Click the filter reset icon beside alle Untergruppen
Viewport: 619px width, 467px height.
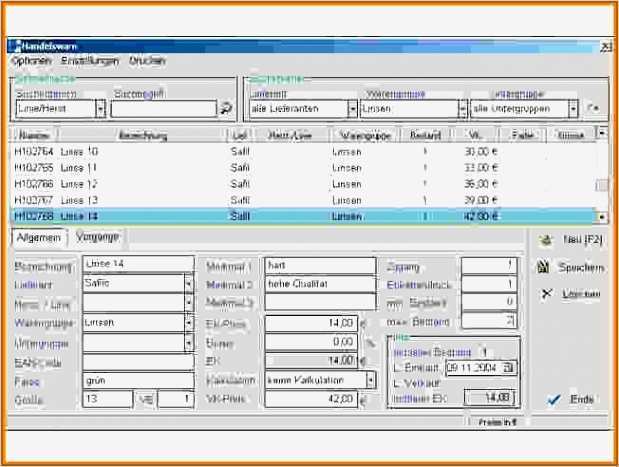pyautogui.click(x=593, y=108)
